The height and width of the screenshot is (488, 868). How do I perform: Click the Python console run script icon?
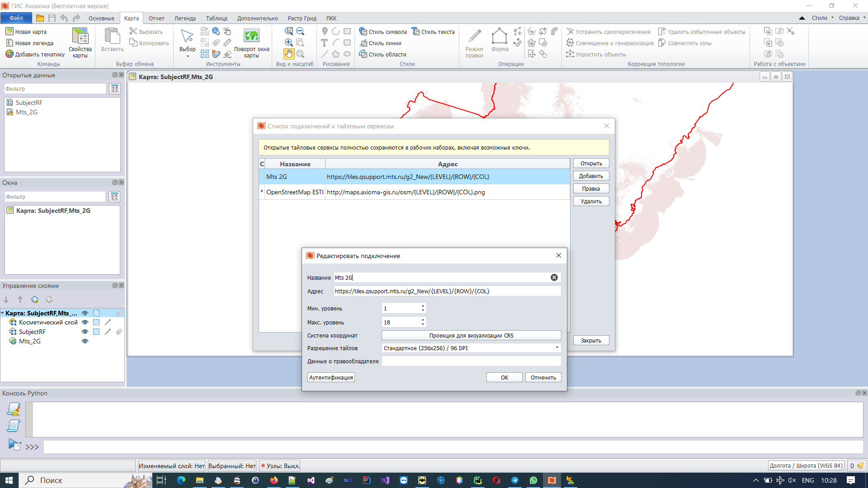(14, 445)
